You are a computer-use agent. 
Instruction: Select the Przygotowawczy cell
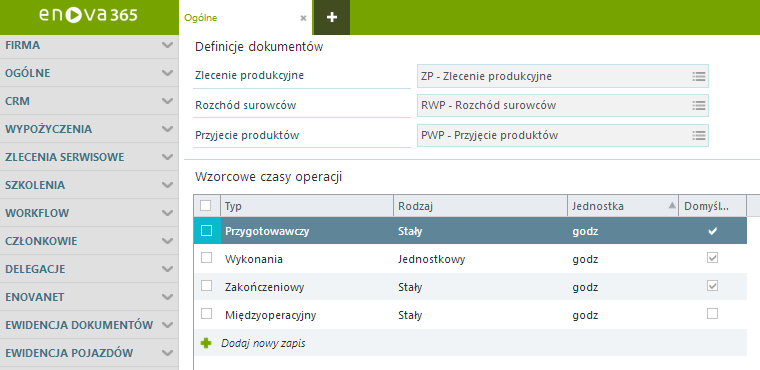coord(307,231)
